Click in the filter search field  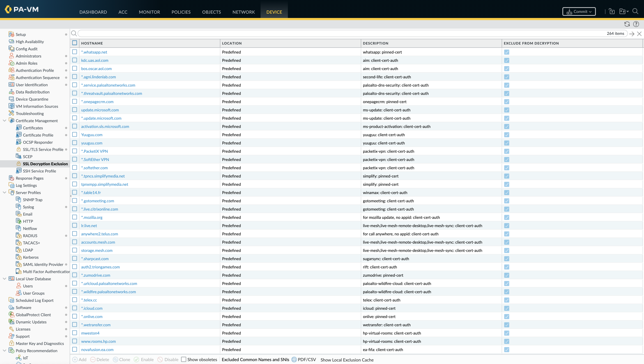click(353, 33)
